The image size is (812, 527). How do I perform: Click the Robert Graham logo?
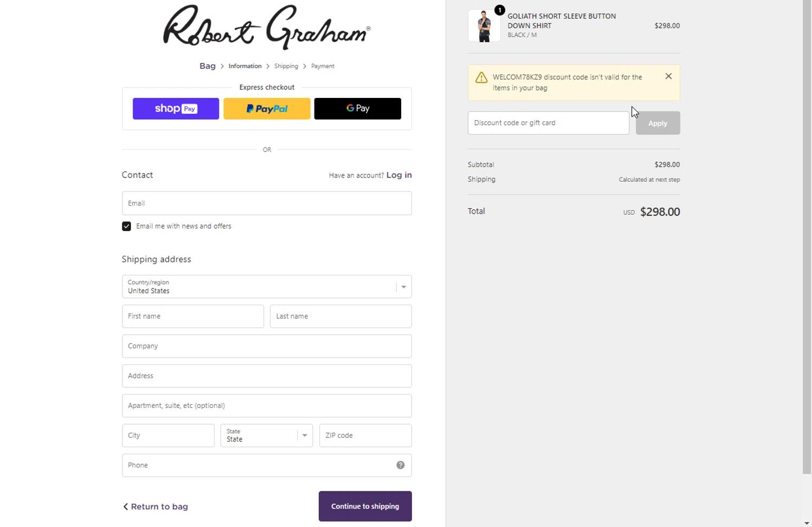click(x=267, y=27)
